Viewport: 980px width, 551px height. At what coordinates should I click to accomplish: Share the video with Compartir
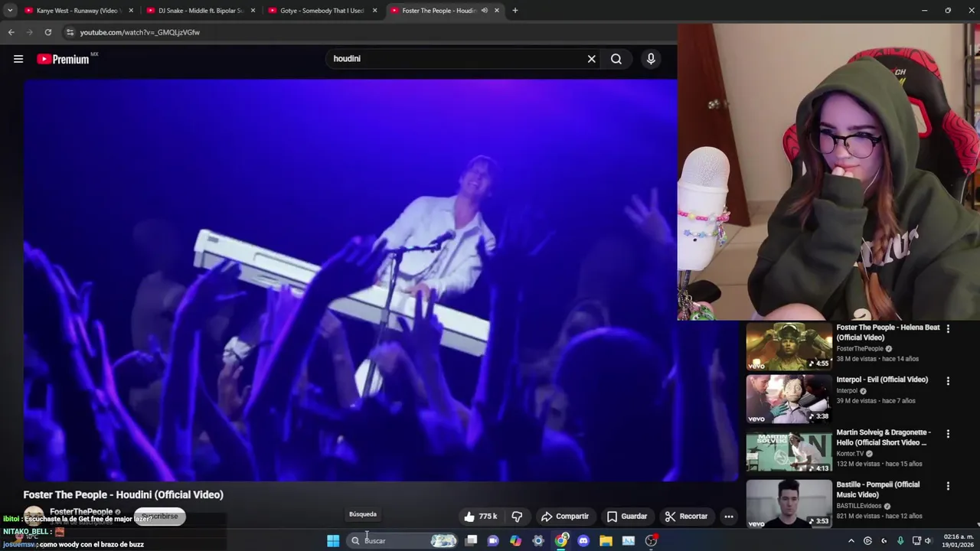(564, 517)
